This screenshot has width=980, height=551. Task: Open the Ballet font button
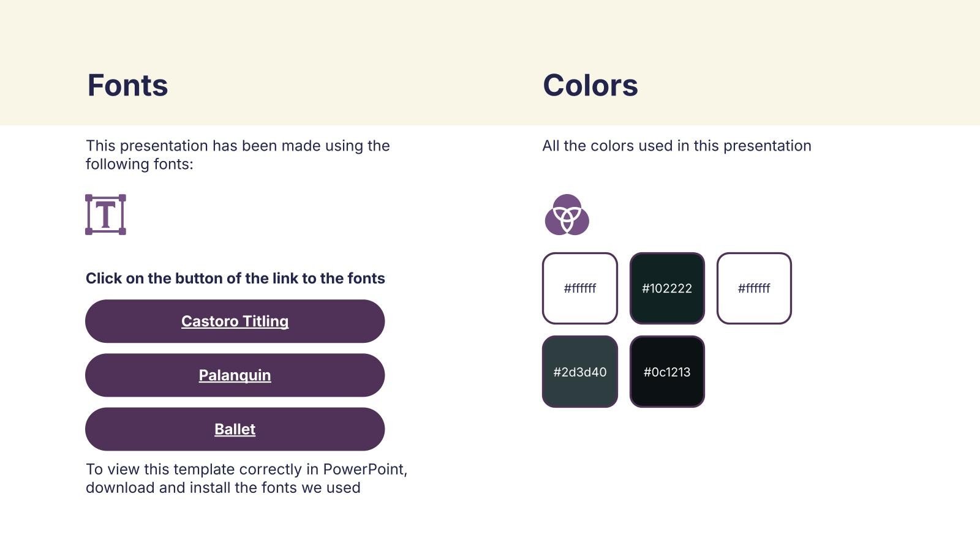tap(235, 429)
